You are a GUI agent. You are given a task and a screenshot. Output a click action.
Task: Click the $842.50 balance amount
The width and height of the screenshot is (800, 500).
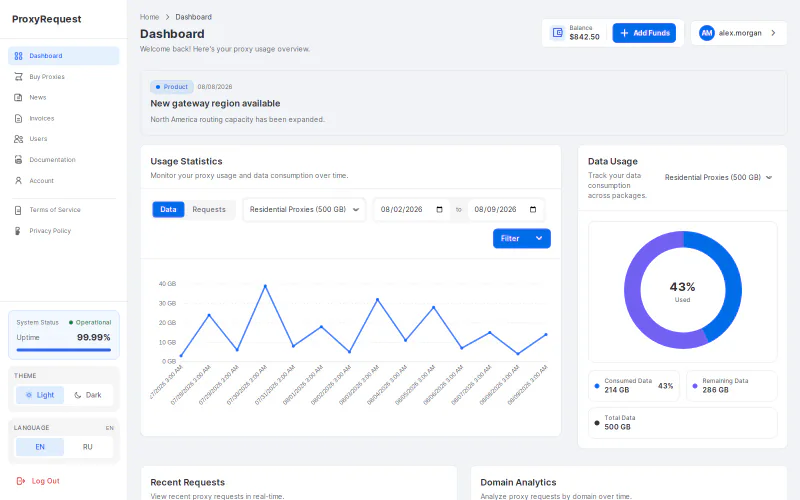coord(584,37)
